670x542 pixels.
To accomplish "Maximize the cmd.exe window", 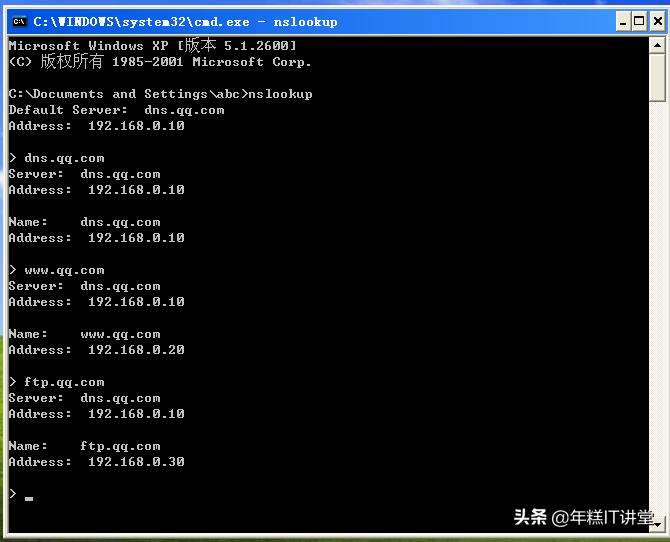I will pyautogui.click(x=639, y=21).
